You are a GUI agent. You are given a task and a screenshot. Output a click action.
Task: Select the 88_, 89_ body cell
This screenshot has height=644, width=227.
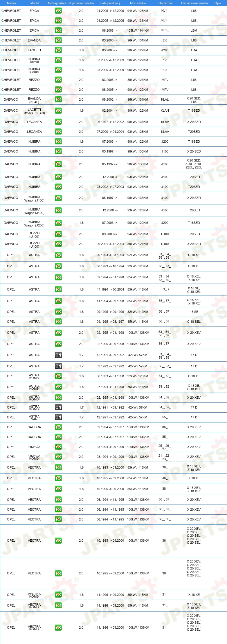click(x=165, y=519)
